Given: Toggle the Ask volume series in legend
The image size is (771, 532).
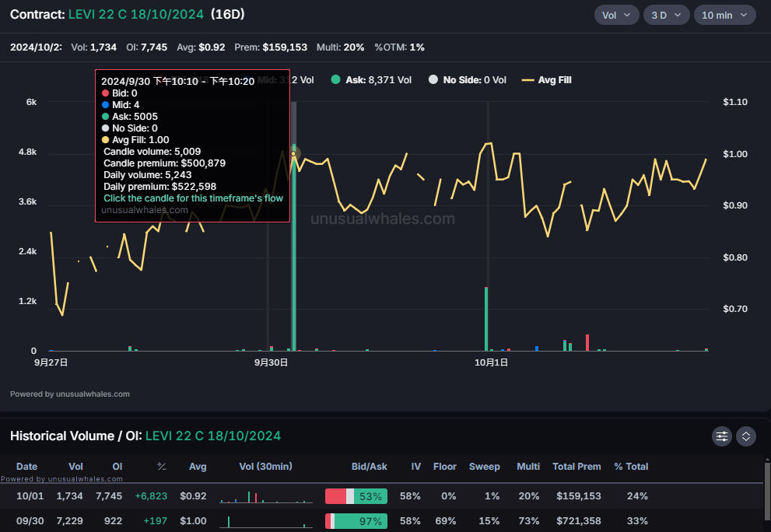Looking at the screenshot, I should point(378,79).
